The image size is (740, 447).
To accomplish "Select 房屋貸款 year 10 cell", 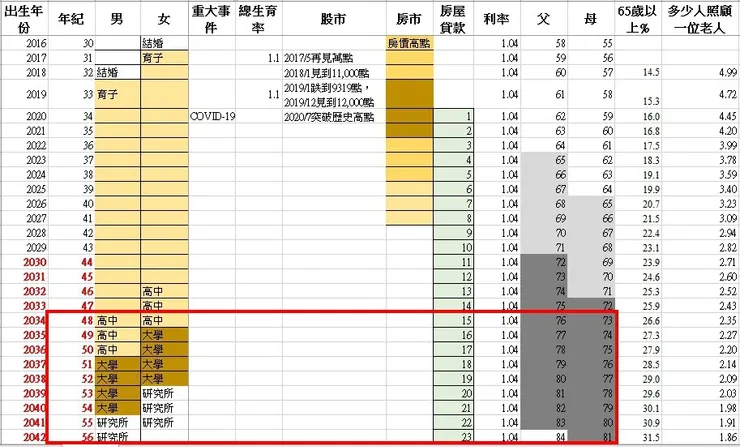I will pos(453,247).
